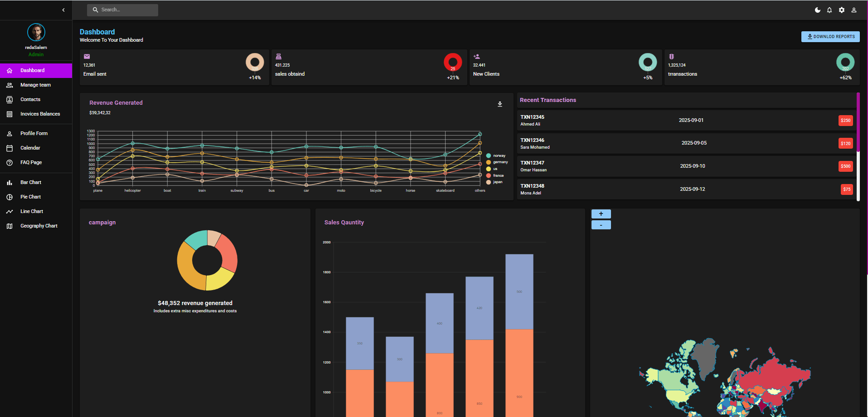
Task: Click the DOWNLOD REPORTS button
Action: (830, 36)
